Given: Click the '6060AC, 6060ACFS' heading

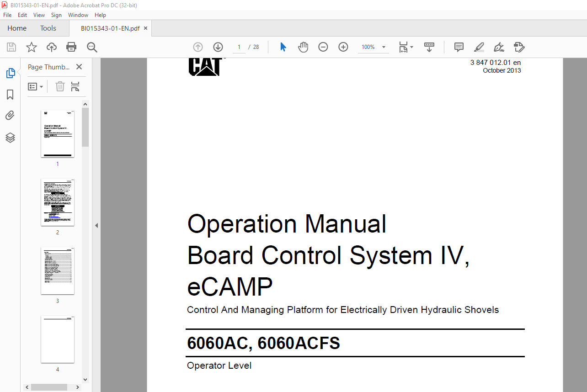Looking at the screenshot, I should click(263, 343).
